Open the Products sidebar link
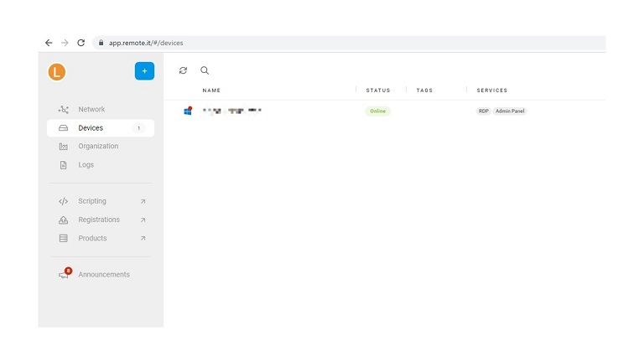644x362 pixels. (x=101, y=238)
